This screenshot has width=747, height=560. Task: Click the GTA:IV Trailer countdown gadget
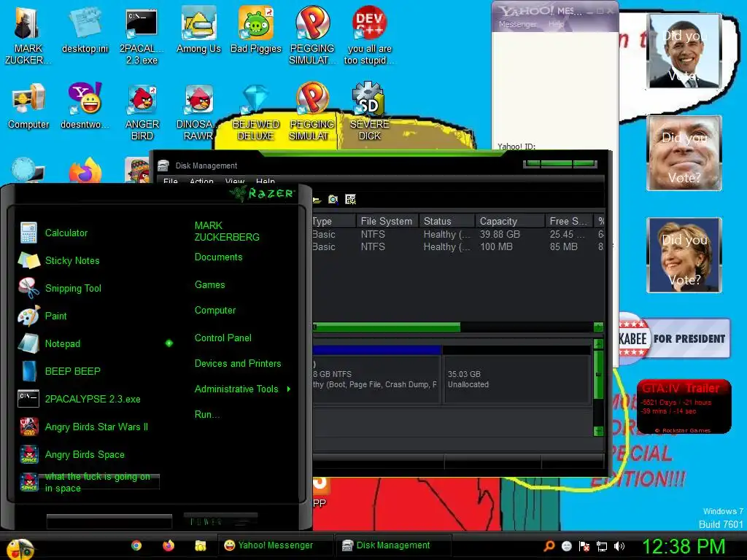click(684, 406)
